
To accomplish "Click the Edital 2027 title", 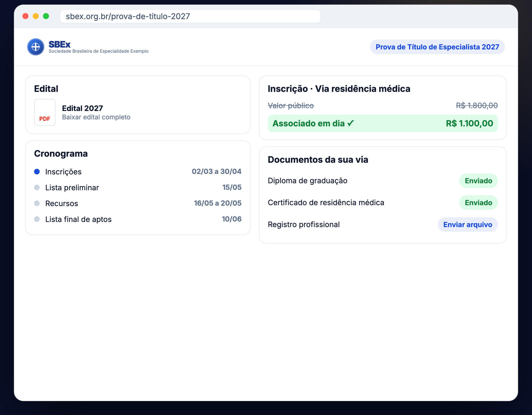I will point(82,108).
